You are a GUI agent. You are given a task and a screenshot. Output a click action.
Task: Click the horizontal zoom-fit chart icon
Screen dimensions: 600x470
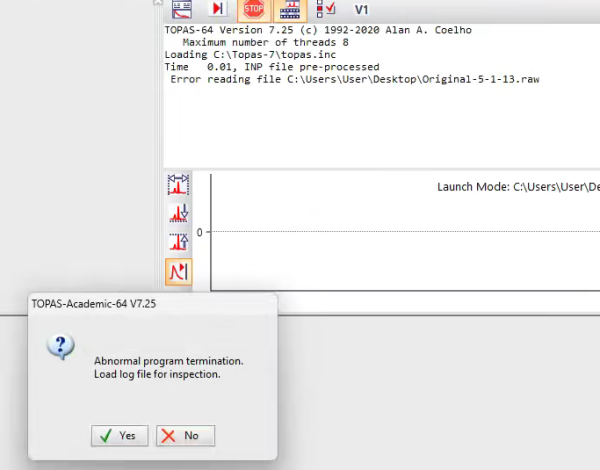[178, 184]
